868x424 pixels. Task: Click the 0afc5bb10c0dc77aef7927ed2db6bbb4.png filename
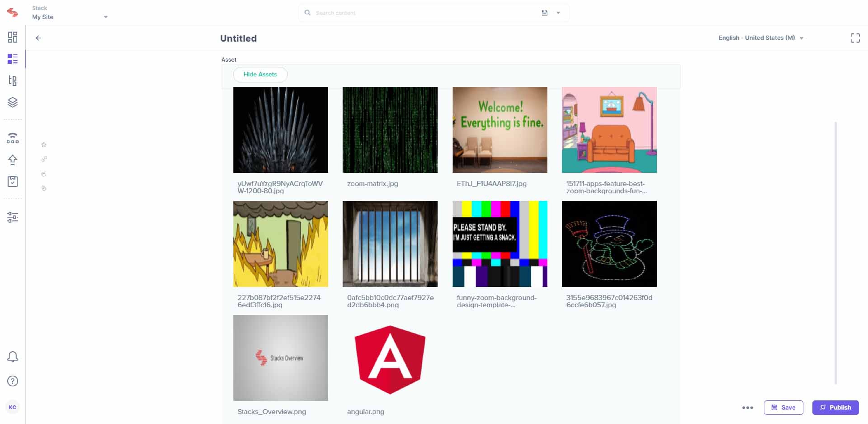390,301
